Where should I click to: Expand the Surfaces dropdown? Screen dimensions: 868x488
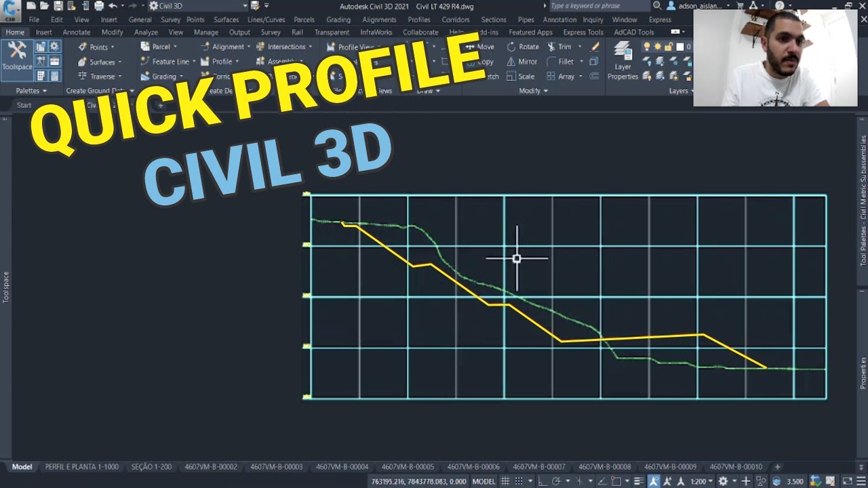[x=120, y=62]
